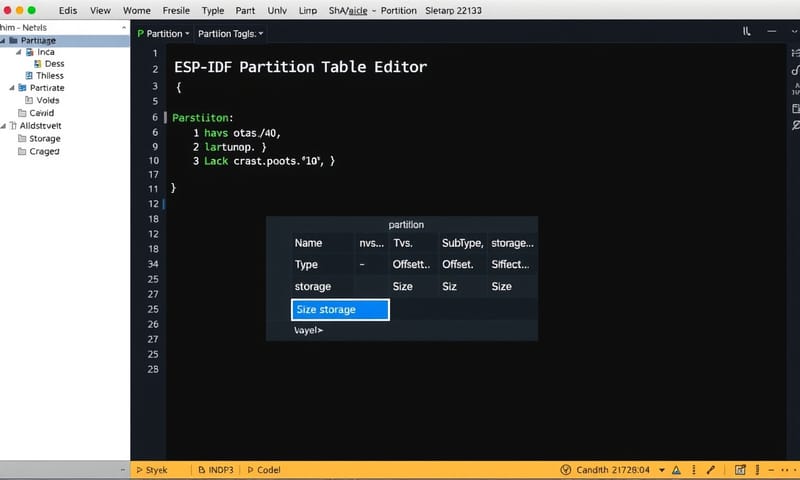Click the list icon on right sidebar
The image size is (800, 480).
click(795, 53)
